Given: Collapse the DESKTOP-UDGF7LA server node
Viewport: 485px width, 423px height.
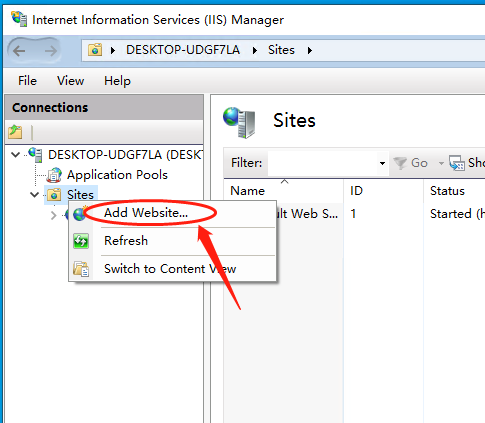Looking at the screenshot, I should coord(15,155).
